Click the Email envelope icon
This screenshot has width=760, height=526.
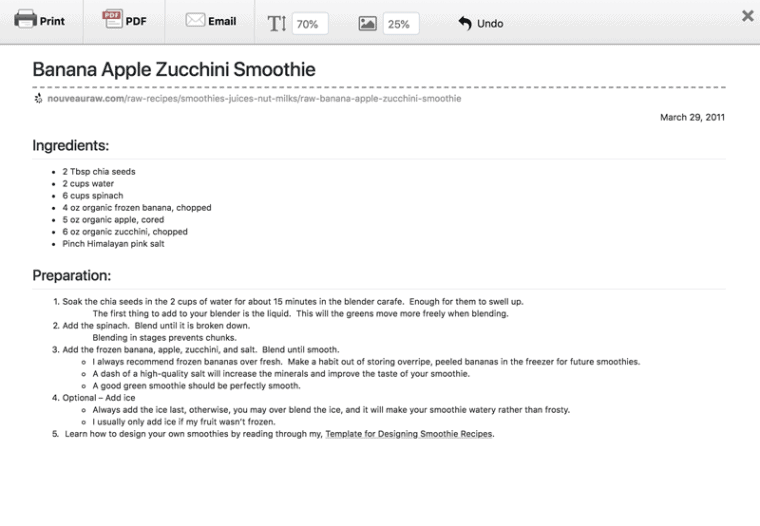pos(195,21)
